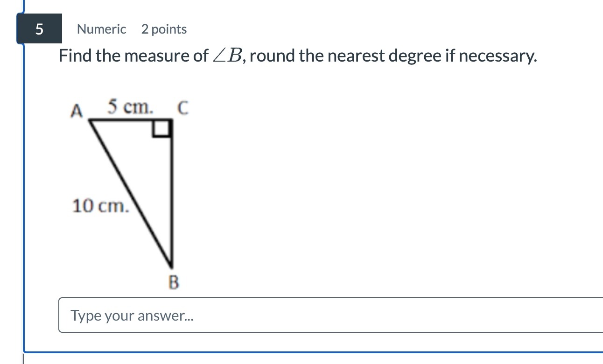Click the vertex label A on the triangle
603x364 pixels.
tap(76, 111)
